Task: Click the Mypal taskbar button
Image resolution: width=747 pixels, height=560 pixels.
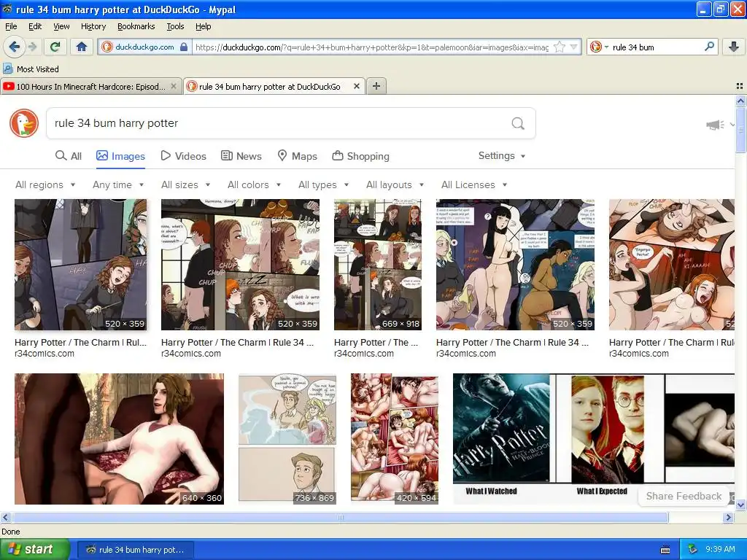Action: click(x=136, y=550)
